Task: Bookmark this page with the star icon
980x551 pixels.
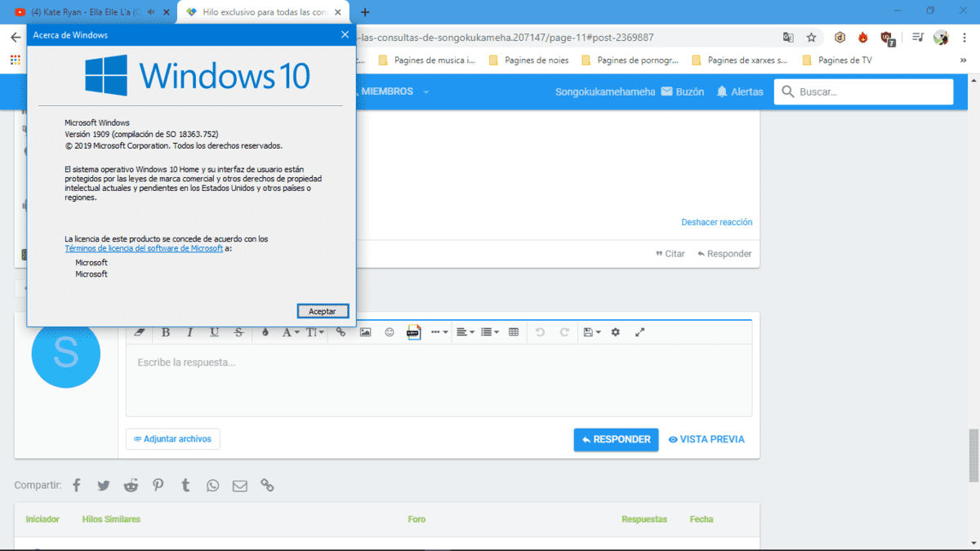Action: tap(811, 38)
